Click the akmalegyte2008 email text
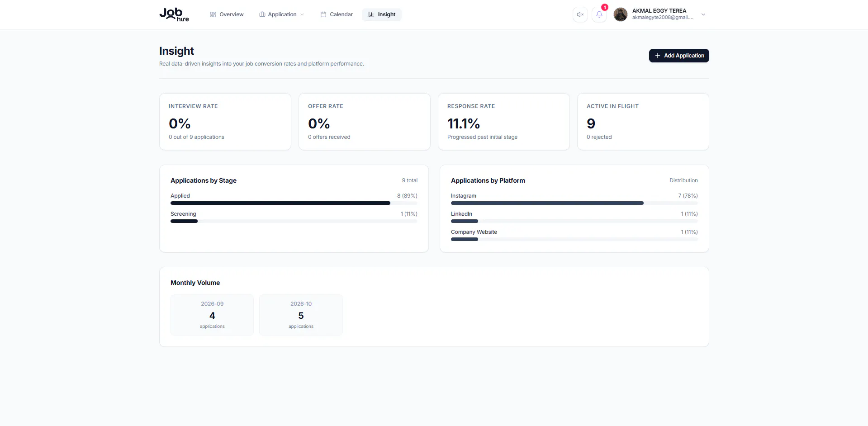This screenshot has width=868, height=426. (663, 18)
